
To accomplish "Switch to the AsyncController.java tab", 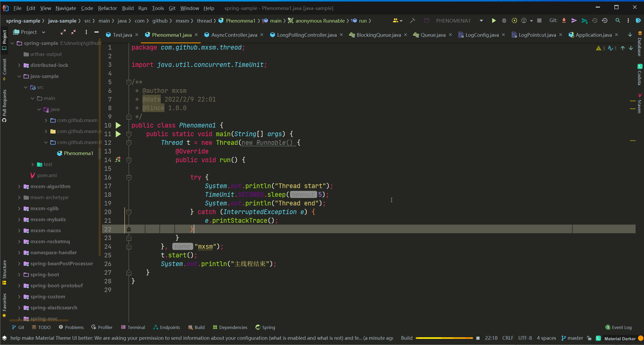I will click(234, 35).
